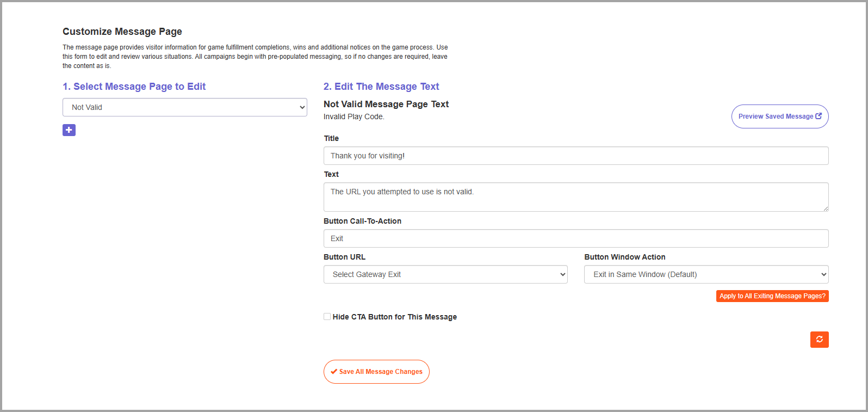Click the Button Call-To-Action input field
868x412 pixels.
(x=576, y=238)
